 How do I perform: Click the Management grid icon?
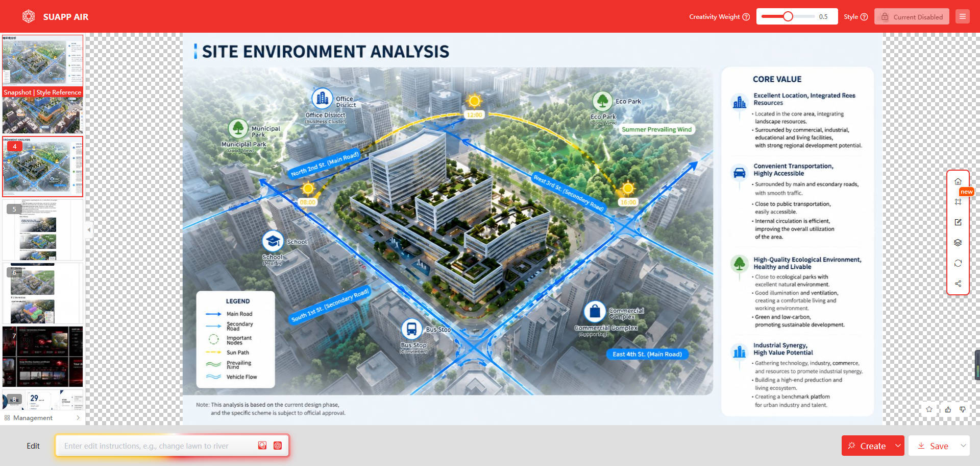[7, 418]
